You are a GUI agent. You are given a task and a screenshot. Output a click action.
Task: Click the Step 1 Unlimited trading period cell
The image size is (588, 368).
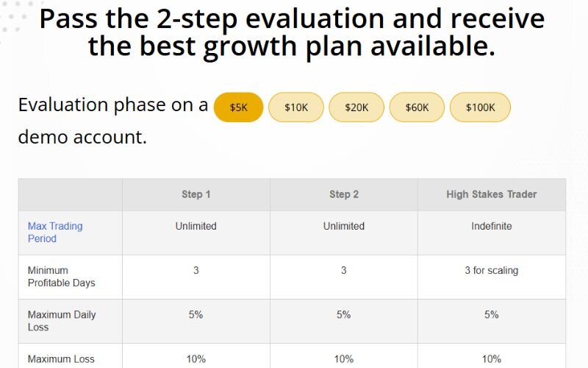(x=196, y=226)
